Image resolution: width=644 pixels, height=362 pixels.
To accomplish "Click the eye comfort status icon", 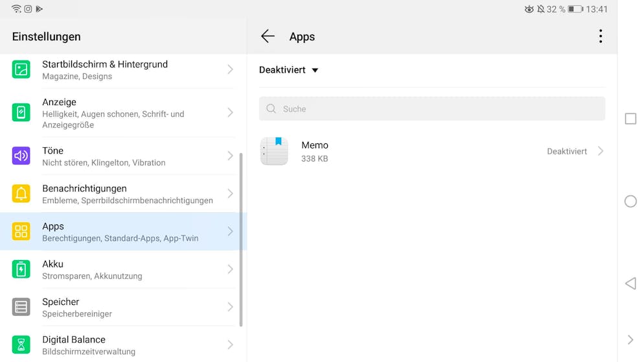I will [x=529, y=9].
